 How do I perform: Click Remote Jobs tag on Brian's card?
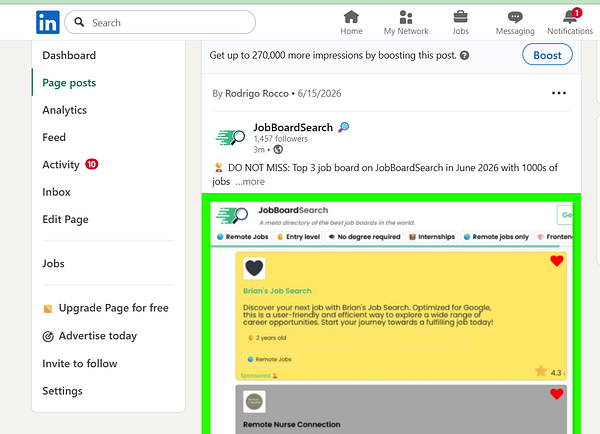point(269,359)
